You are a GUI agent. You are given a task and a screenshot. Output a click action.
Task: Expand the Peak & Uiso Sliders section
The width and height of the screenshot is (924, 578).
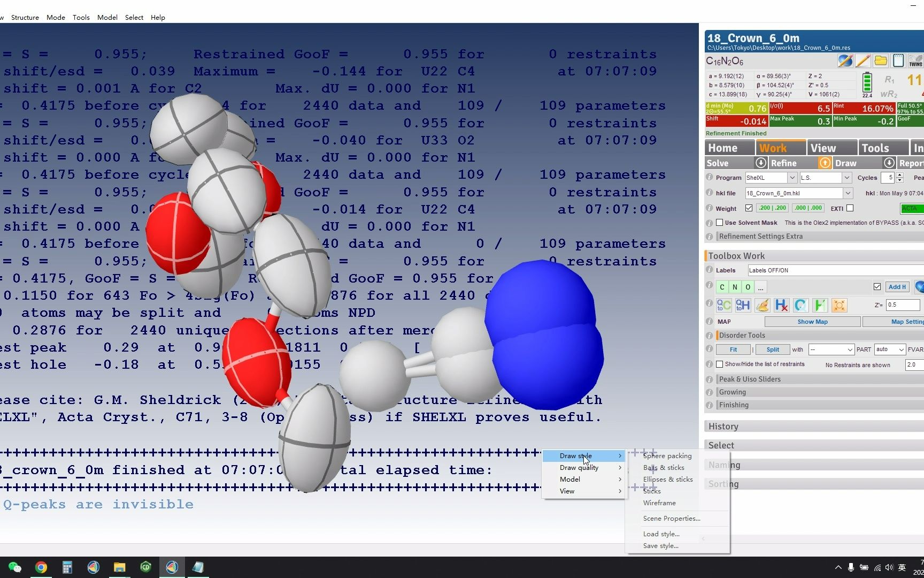(750, 379)
